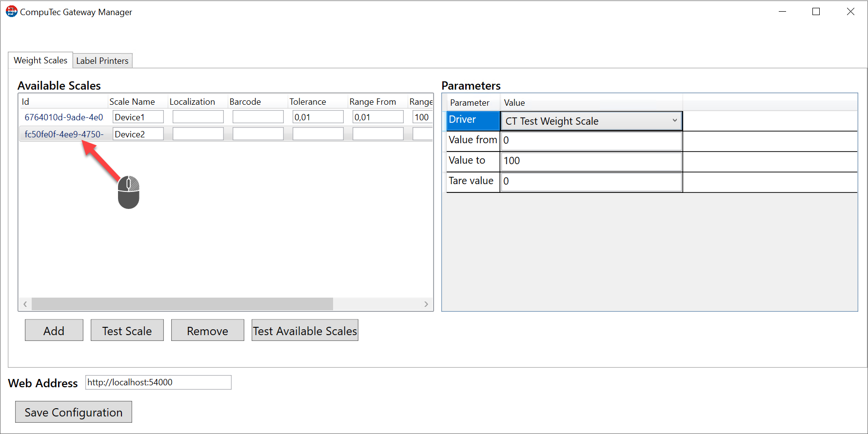
Task: Click the Test Scale button
Action: point(127,331)
